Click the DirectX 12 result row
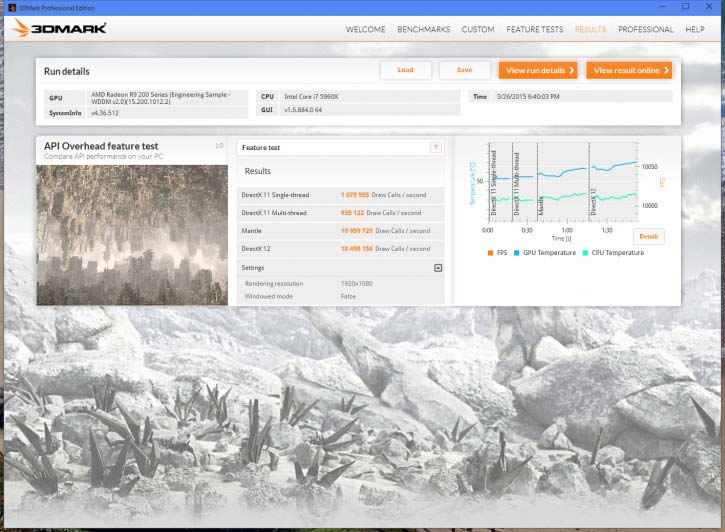 [340, 249]
